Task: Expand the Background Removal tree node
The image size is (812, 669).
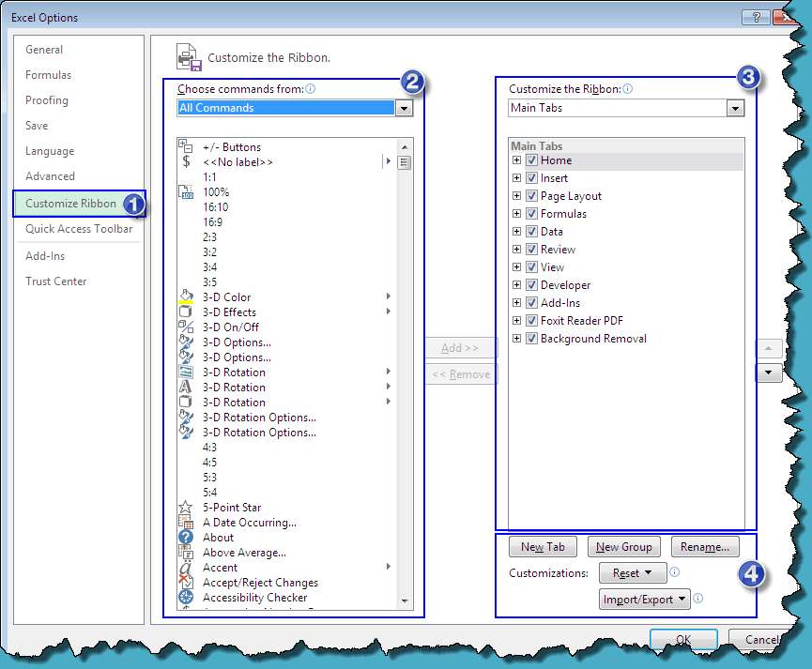Action: pos(516,338)
